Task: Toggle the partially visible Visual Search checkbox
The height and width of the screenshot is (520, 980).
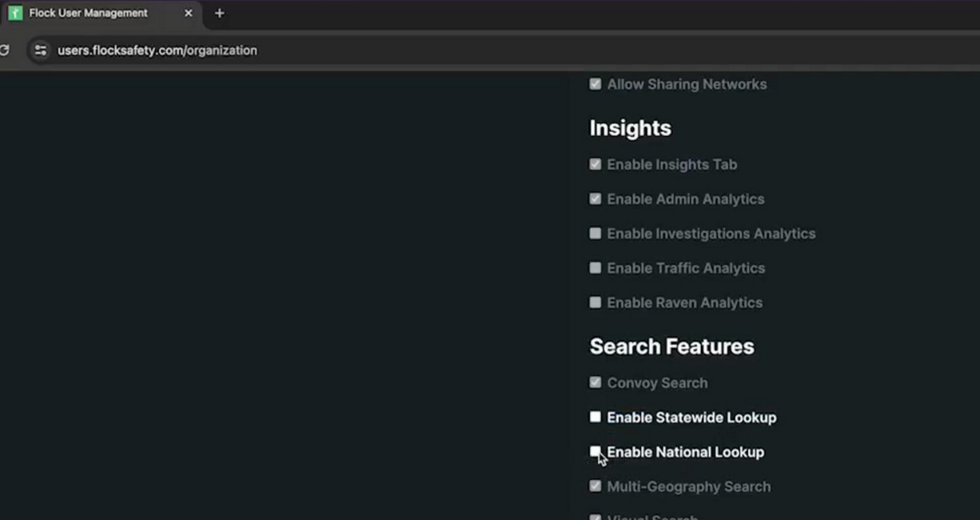Action: coord(596,517)
